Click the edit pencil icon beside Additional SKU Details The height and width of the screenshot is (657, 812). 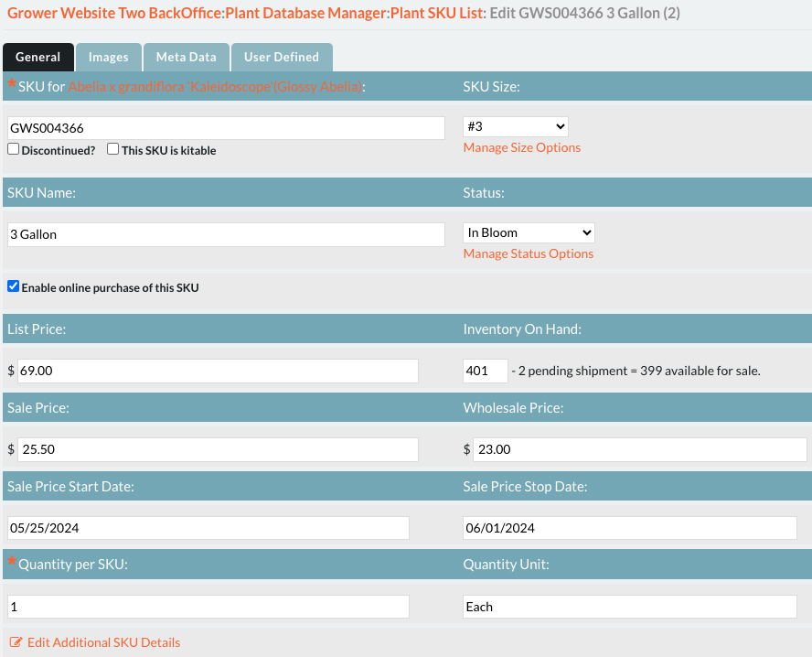tap(16, 642)
